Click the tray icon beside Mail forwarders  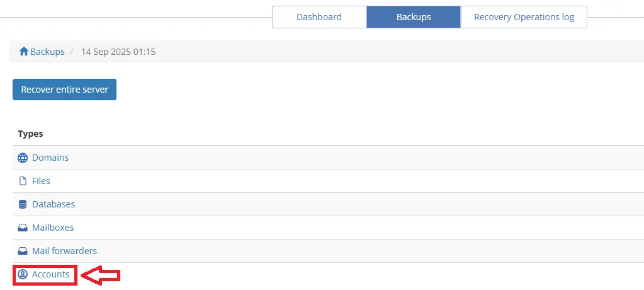[23, 251]
